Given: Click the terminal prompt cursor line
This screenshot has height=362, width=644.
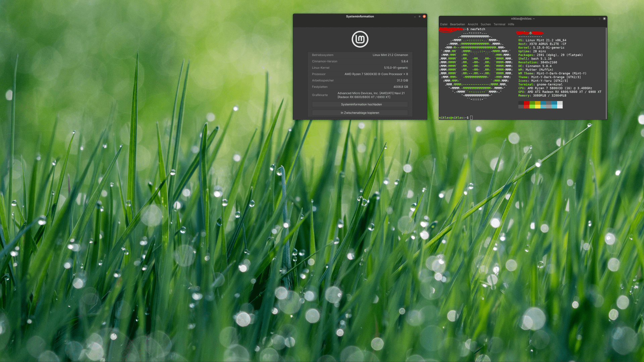Looking at the screenshot, I should pyautogui.click(x=456, y=118).
